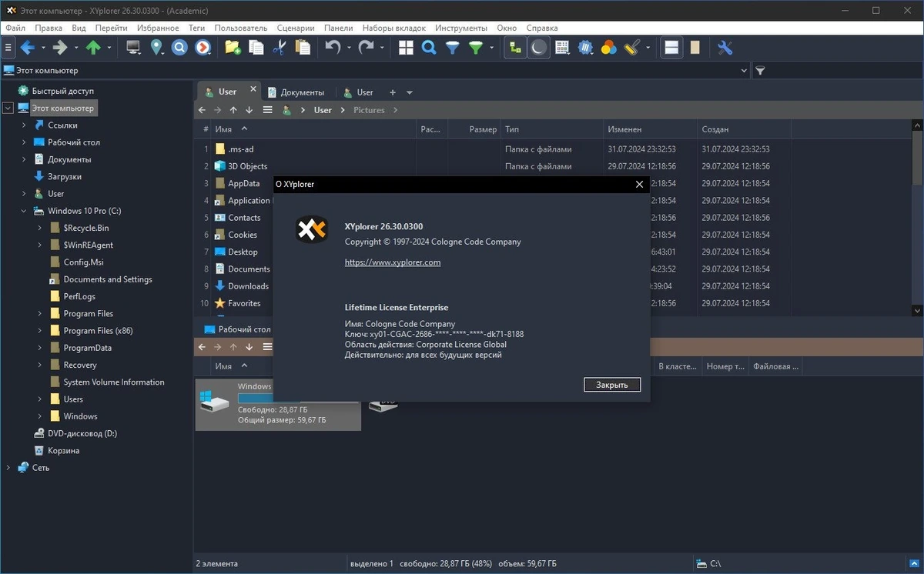Open the https://www.xyplorer.com link
This screenshot has height=574, width=924.
393,262
